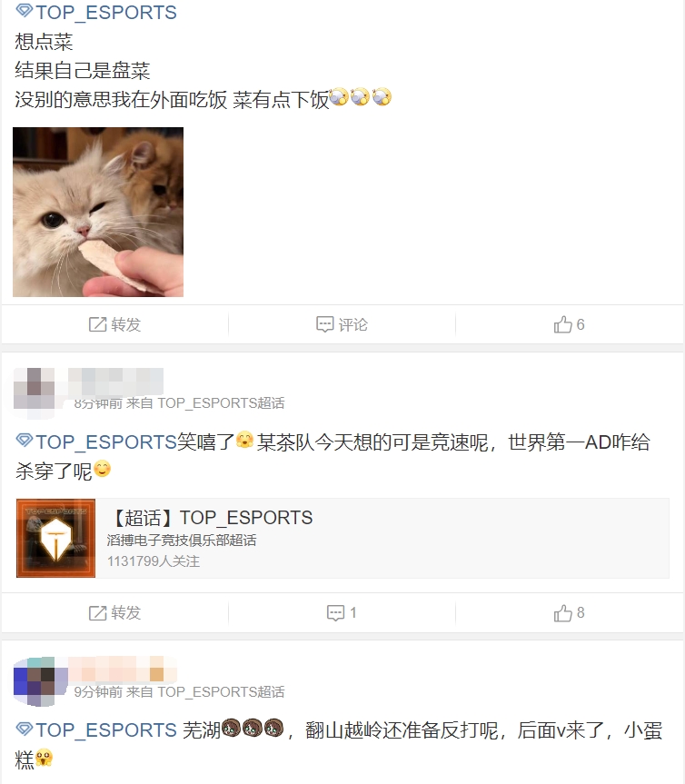The height and width of the screenshot is (784, 685).
Task: Click the like thumbs-up icon showing 8
Action: point(562,612)
